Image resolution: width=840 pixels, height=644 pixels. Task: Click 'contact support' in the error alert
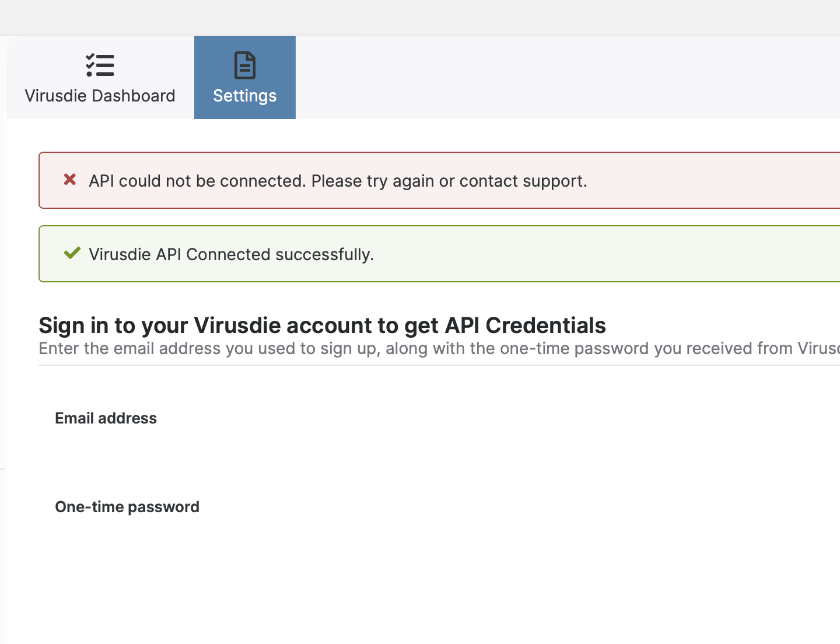point(523,181)
